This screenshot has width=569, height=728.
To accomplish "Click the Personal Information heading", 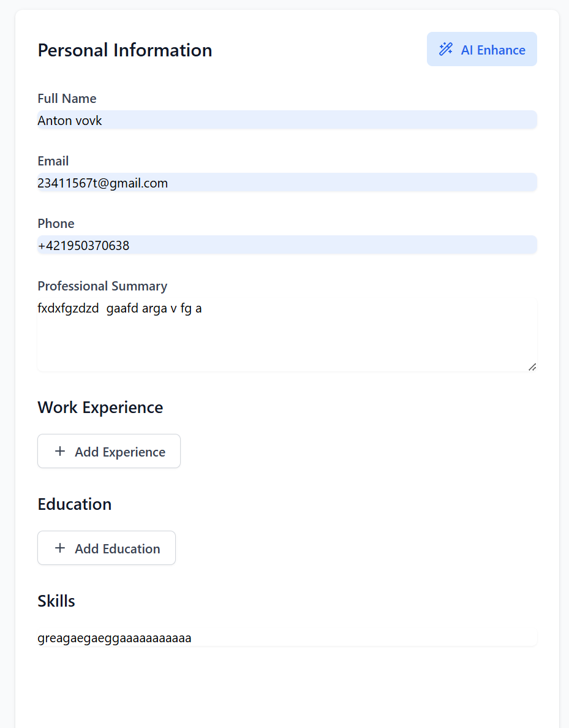I will (125, 50).
